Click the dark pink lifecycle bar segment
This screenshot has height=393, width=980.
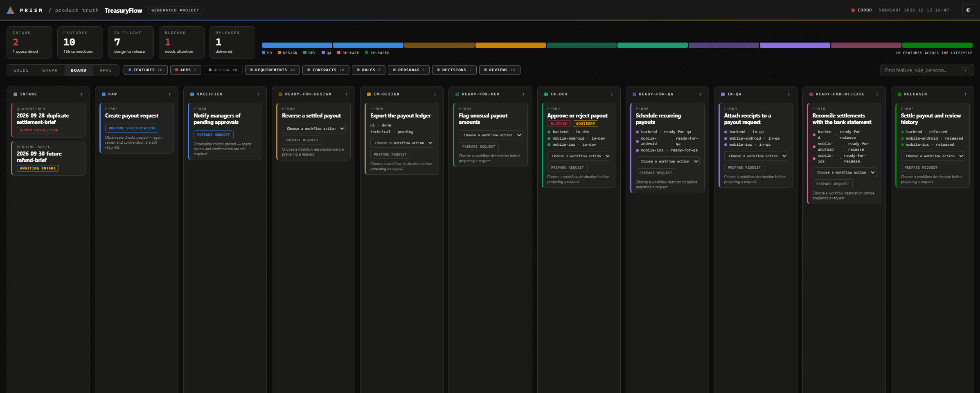click(866, 45)
